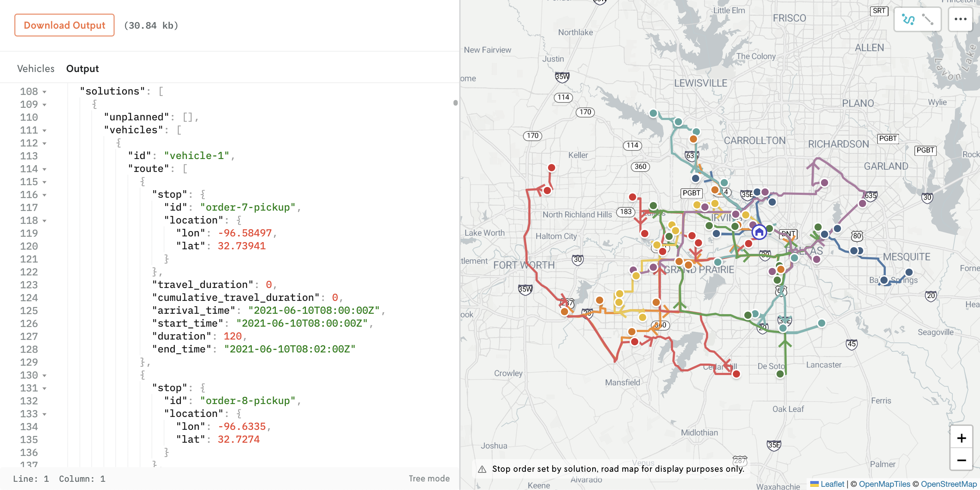The height and width of the screenshot is (490, 980).
Task: Collapse the route entry at line 130
Action: [44, 375]
